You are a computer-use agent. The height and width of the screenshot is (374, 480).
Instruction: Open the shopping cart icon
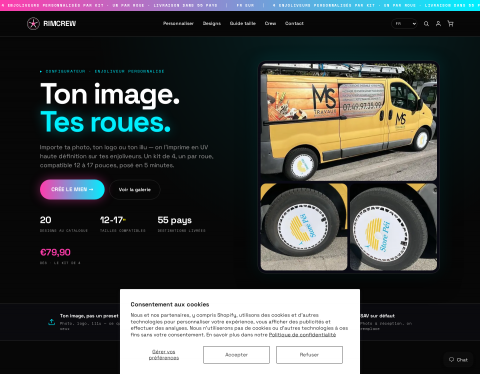(x=450, y=24)
